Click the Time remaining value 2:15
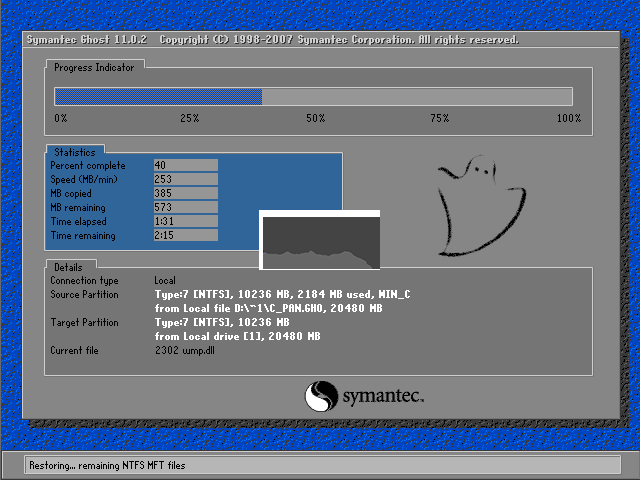 [186, 235]
